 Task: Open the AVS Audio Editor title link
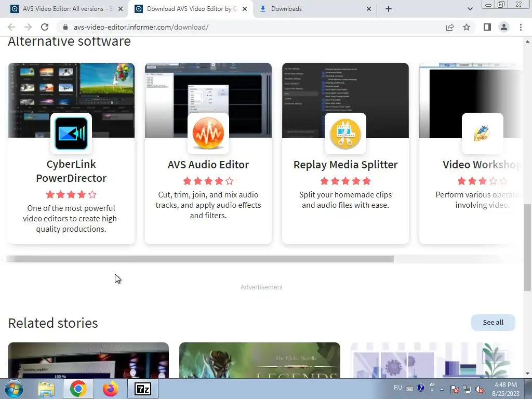click(208, 165)
